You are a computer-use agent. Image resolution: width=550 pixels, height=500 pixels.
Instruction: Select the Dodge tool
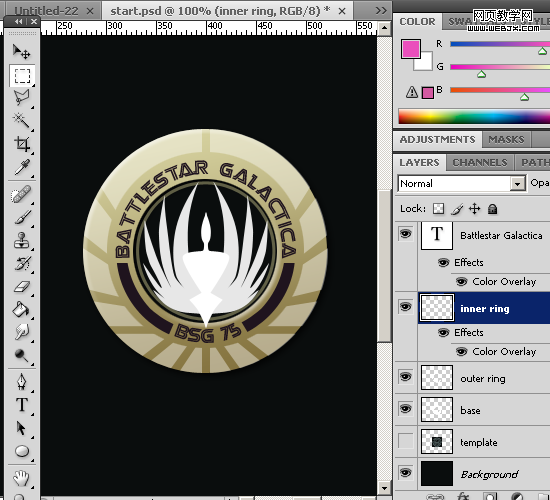[22, 355]
